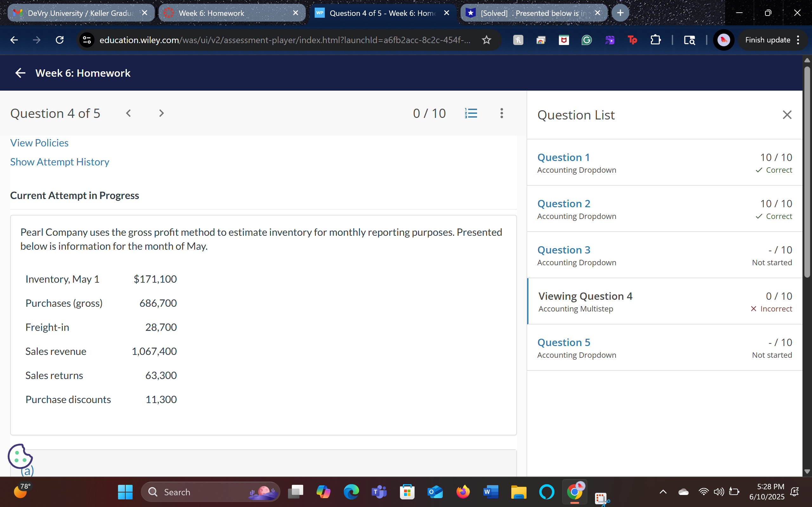The image size is (812, 507).
Task: Click Show Attempt History link
Action: click(60, 162)
